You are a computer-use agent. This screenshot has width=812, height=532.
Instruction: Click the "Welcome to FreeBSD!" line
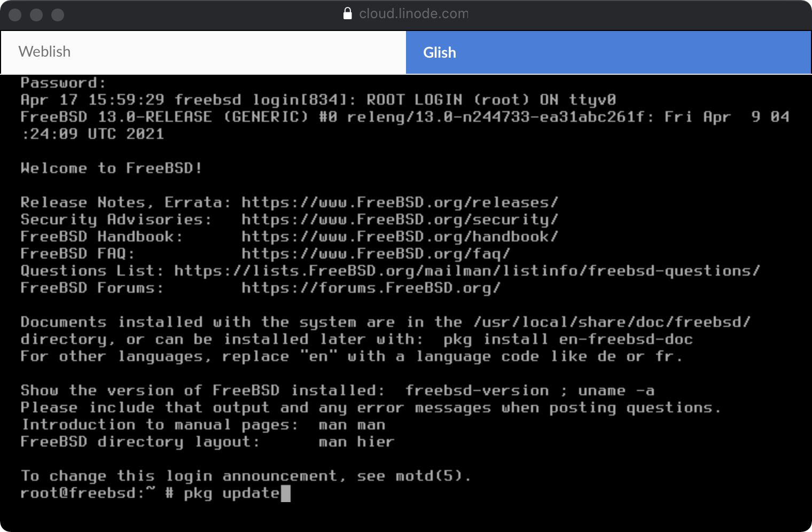(x=111, y=169)
